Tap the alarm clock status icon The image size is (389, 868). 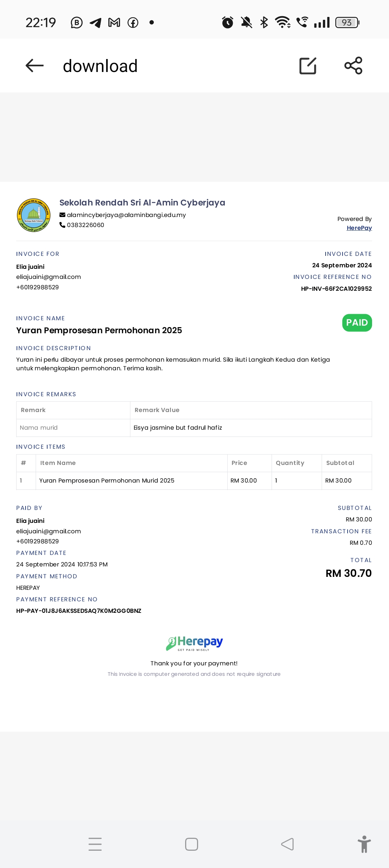coord(228,22)
